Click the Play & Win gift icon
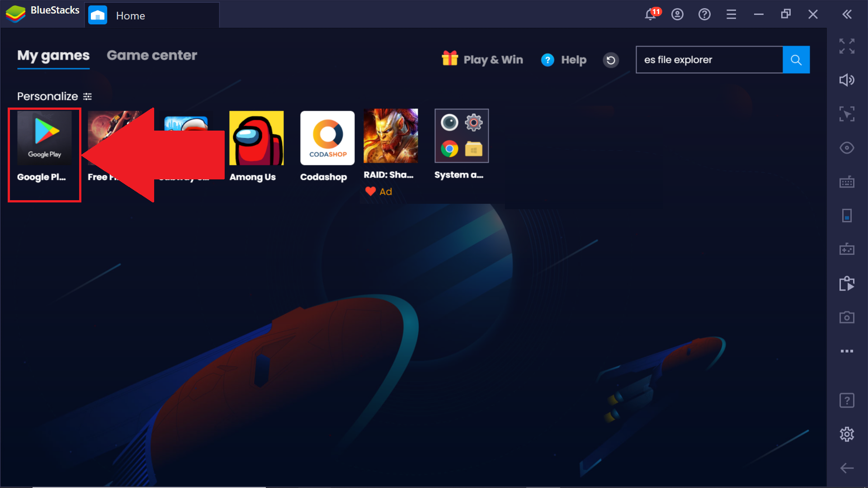Screen dimensions: 868x488 [450, 59]
